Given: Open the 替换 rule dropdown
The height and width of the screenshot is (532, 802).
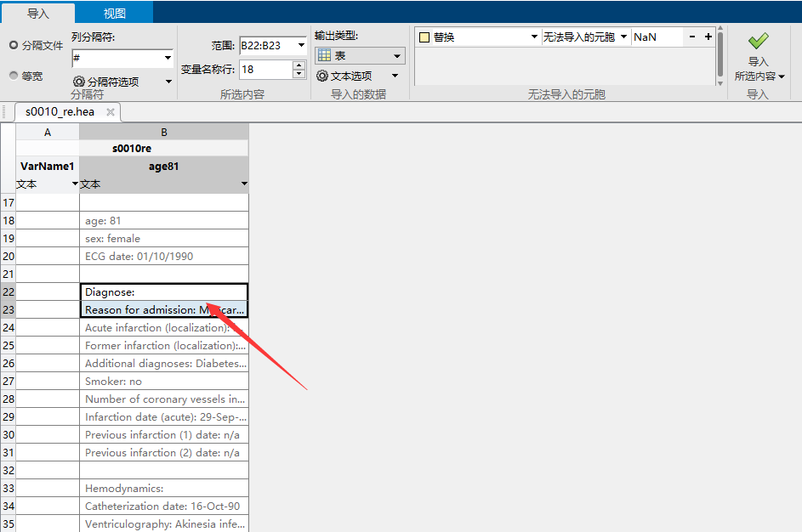Looking at the screenshot, I should coord(534,37).
